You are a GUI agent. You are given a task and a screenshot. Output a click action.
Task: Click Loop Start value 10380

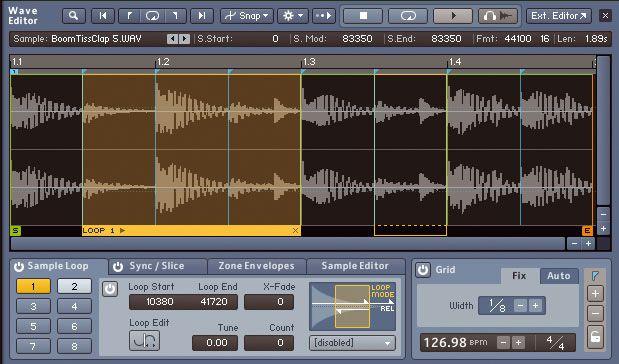(x=159, y=302)
